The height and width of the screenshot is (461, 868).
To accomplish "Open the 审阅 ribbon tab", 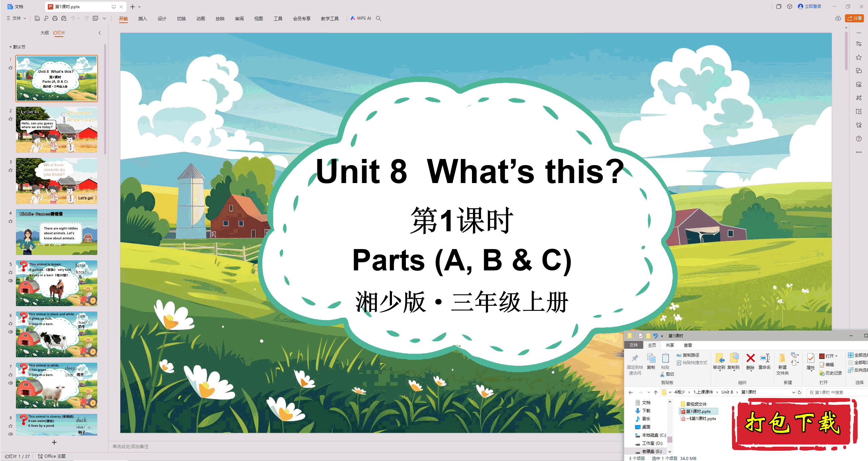I will (239, 19).
